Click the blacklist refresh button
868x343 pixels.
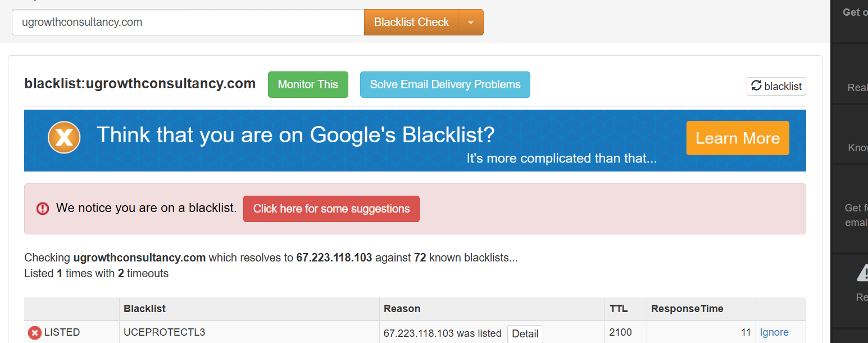click(776, 86)
